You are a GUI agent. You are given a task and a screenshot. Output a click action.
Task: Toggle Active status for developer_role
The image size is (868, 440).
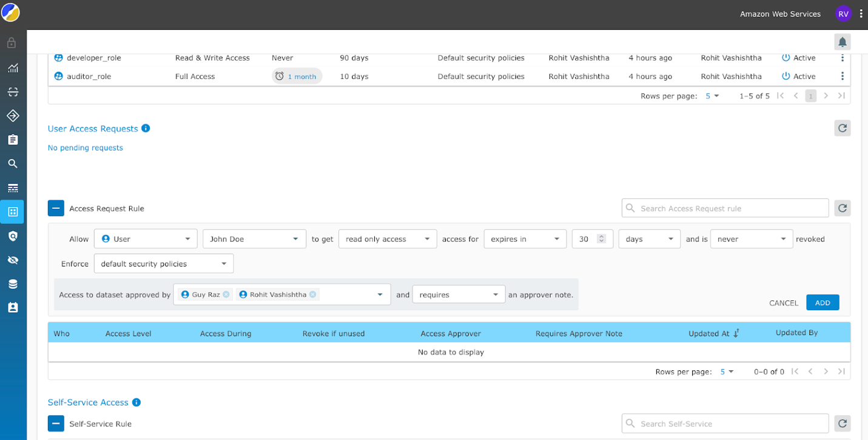coord(786,58)
